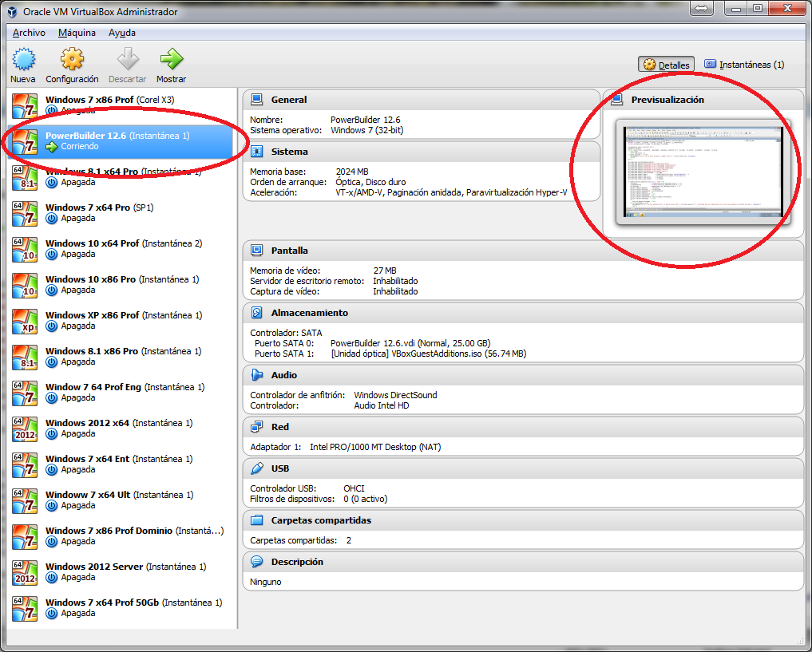
Task: Select Windows 7 x86 Prof Dominio machine
Action: (121, 535)
